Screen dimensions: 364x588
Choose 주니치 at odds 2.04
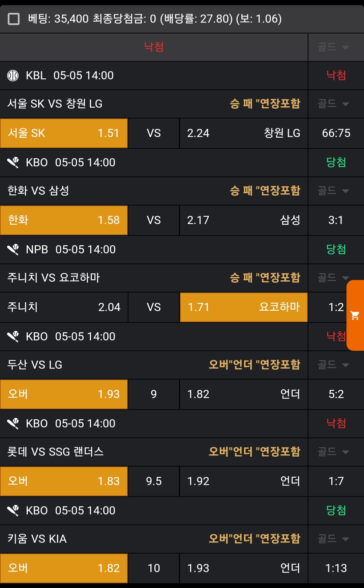pyautogui.click(x=64, y=307)
